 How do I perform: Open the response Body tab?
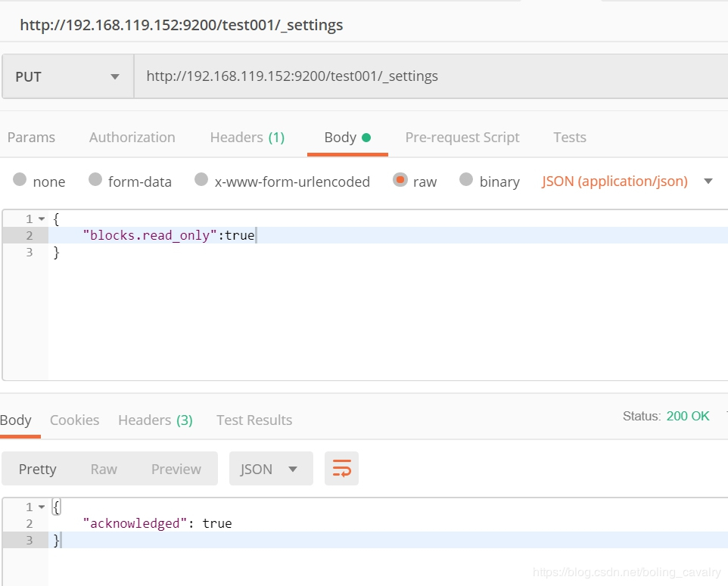click(16, 420)
